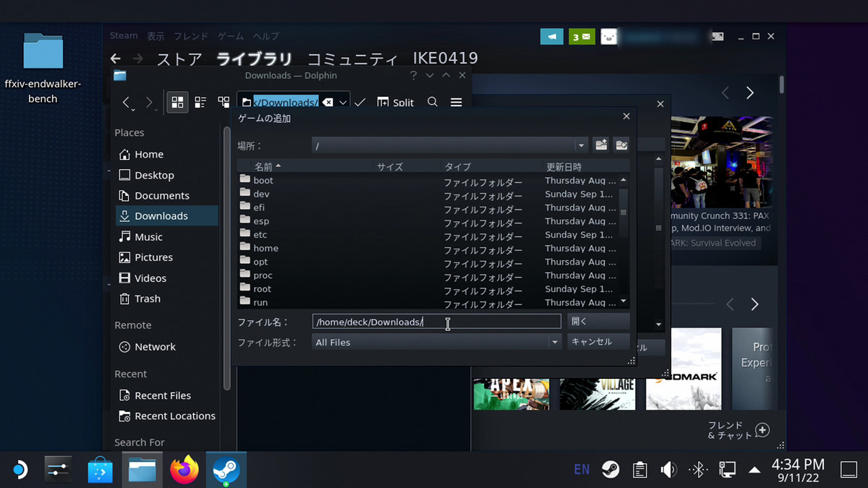The height and width of the screenshot is (488, 868).
Task: Click the date column header 更新日時
Action: [x=563, y=166]
